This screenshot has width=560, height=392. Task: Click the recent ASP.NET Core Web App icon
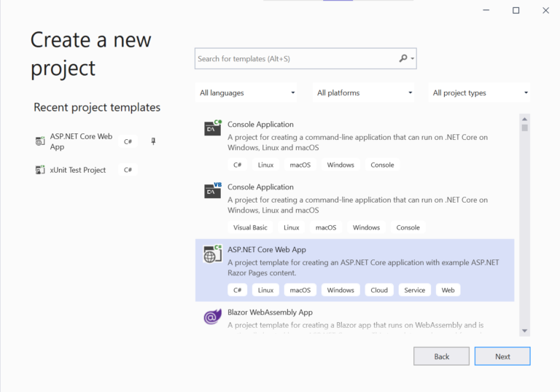pyautogui.click(x=40, y=141)
